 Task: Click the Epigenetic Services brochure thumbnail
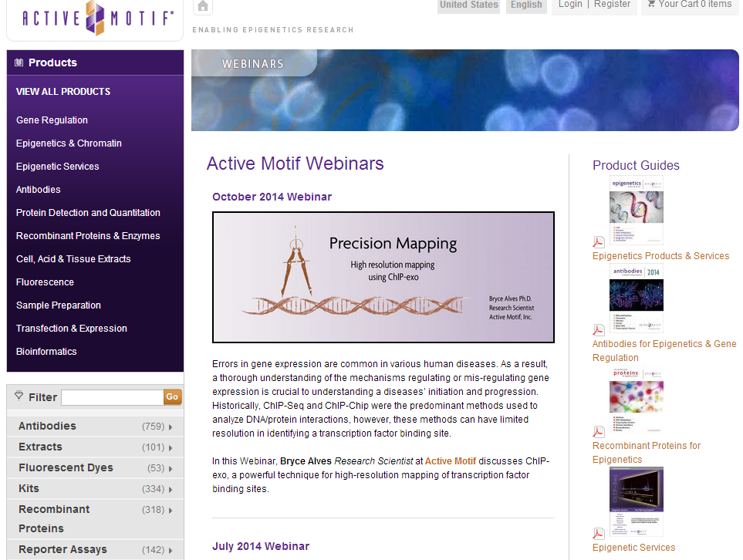(x=637, y=501)
